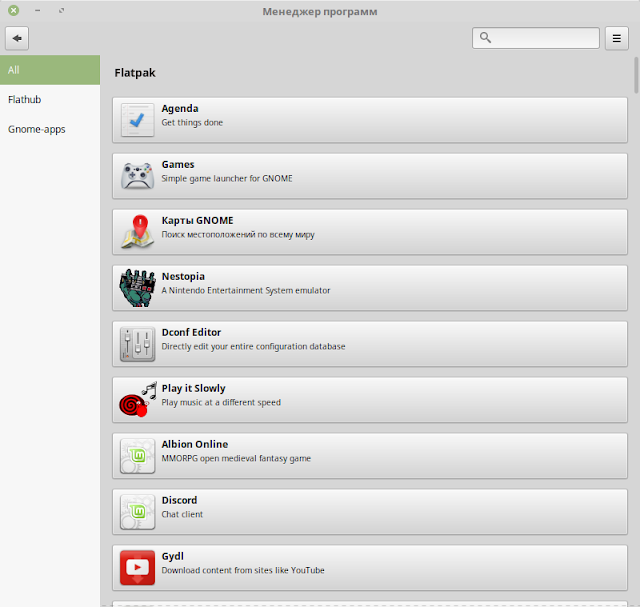Click the Play it Slowly snail icon

138,400
